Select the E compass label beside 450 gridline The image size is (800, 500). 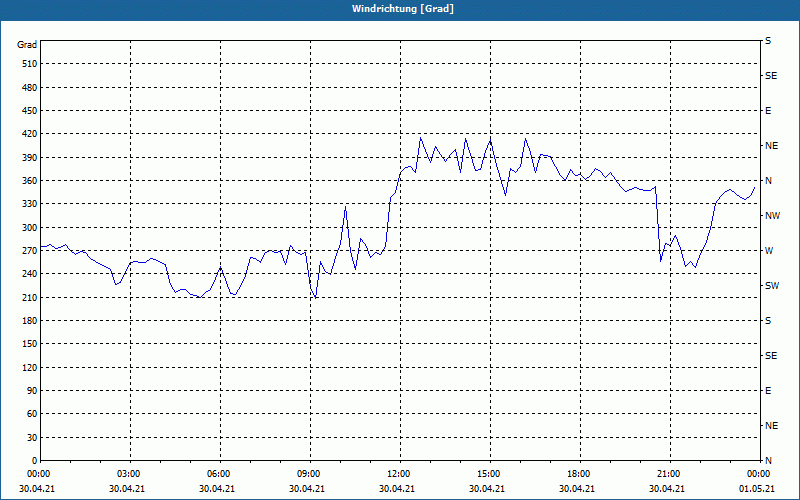pos(768,111)
